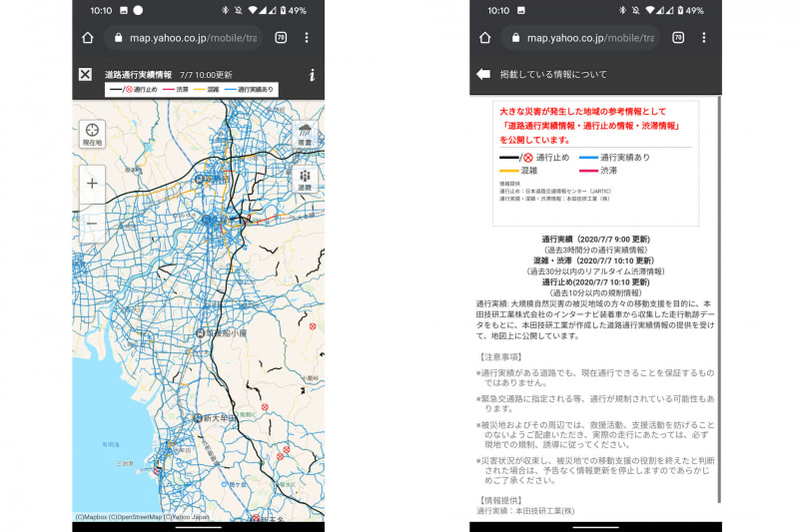Tap the 7/7 10:00更新 update time text
Screen dimensions: 799x532
click(206, 75)
